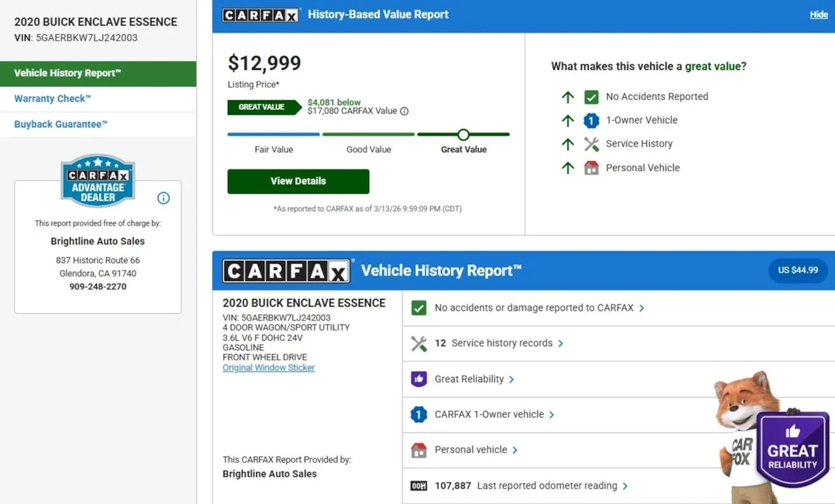
Task: Click the blue Fair Value bar segment
Action: pyautogui.click(x=274, y=134)
